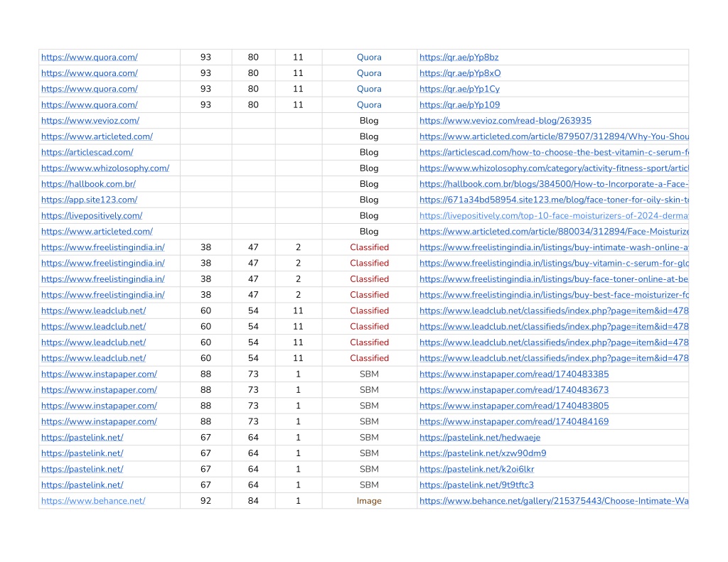Open the www.whizolosophy.com site link

[105, 168]
